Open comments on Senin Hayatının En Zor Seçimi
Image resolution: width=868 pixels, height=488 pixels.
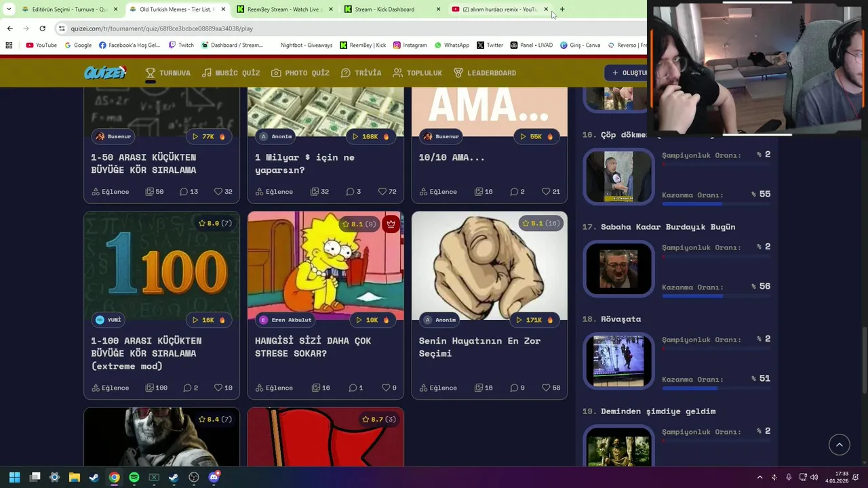coord(517,388)
